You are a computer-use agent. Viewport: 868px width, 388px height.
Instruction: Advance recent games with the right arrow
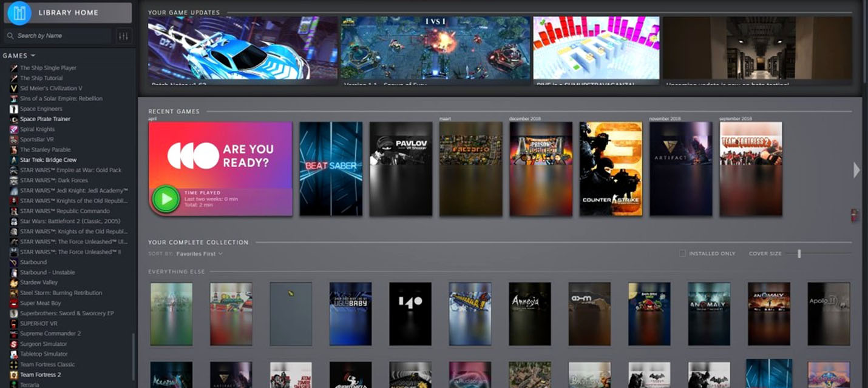click(x=856, y=170)
